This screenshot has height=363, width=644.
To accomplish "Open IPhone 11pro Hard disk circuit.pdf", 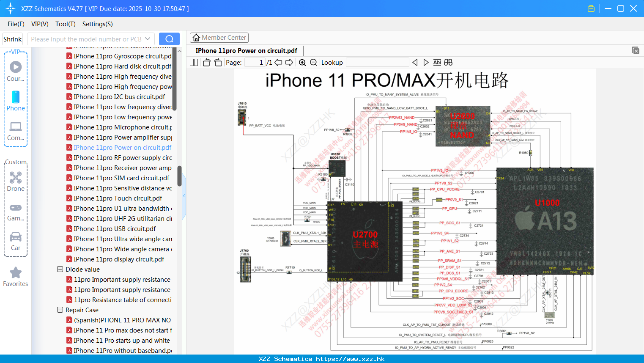I will click(119, 66).
